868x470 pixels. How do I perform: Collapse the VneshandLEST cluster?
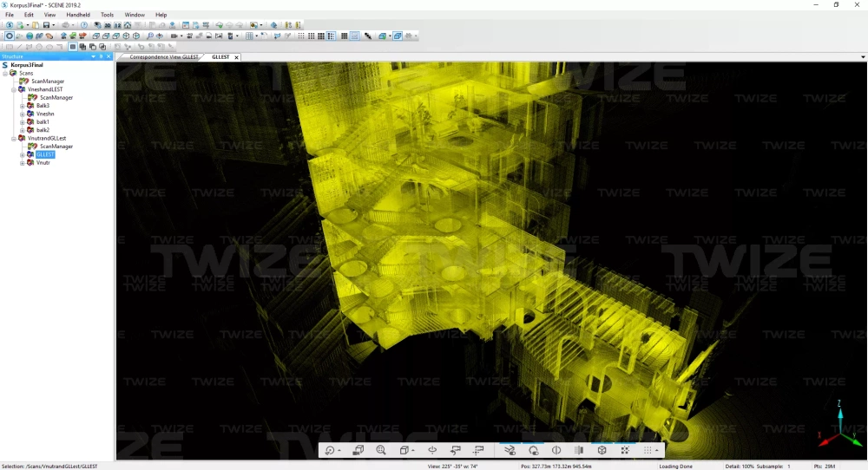coord(13,89)
